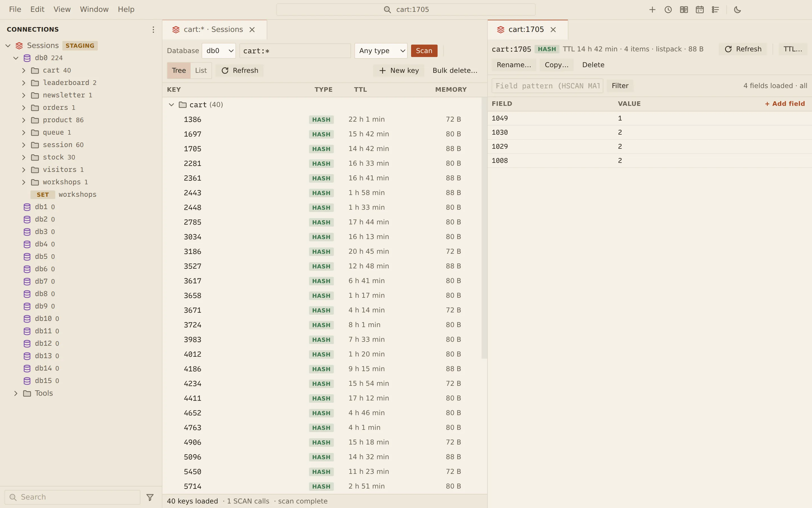Open the Any type dropdown

(x=381, y=51)
